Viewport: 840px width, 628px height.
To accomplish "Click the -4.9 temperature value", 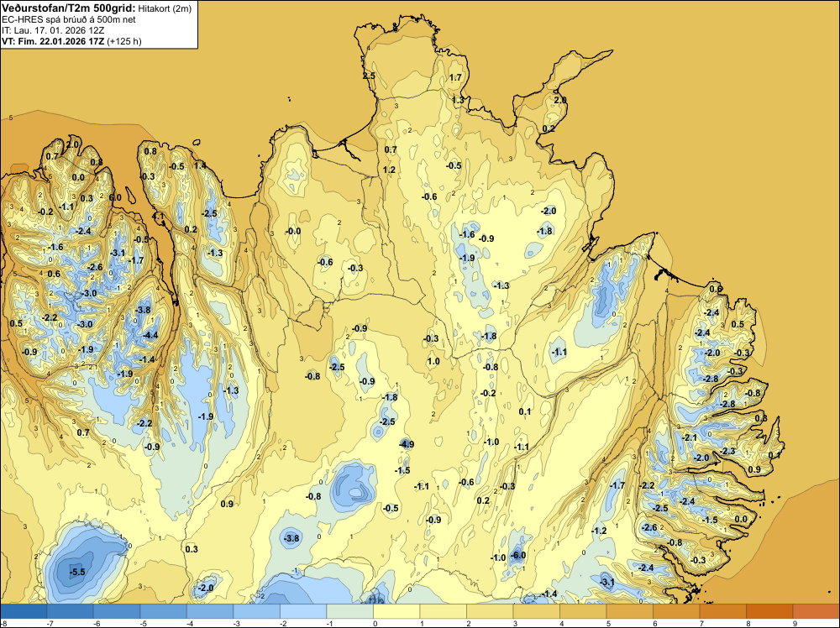I will pos(407,444).
